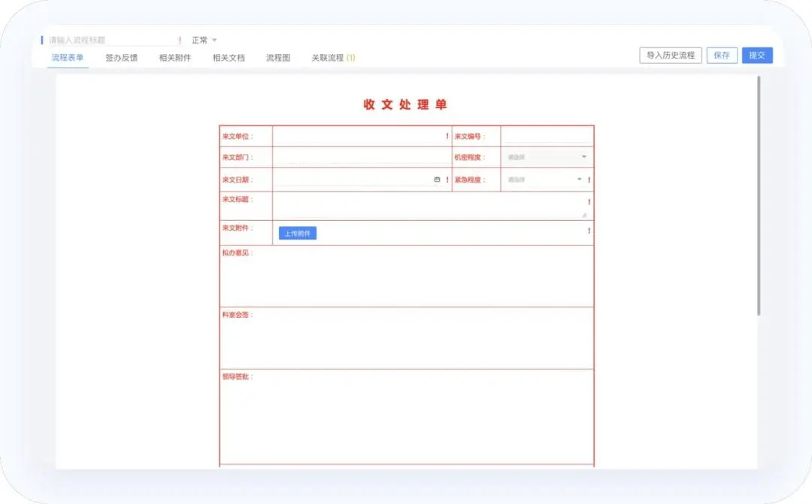The height and width of the screenshot is (504, 812).
Task: Click the resize handle of 来文标题 textarea
Action: pos(584,215)
